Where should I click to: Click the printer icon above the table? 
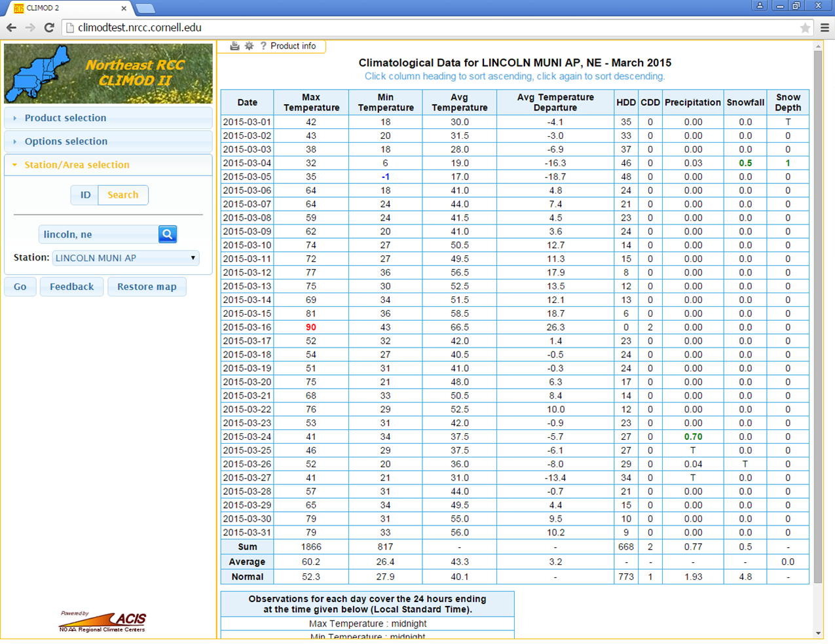click(x=234, y=46)
